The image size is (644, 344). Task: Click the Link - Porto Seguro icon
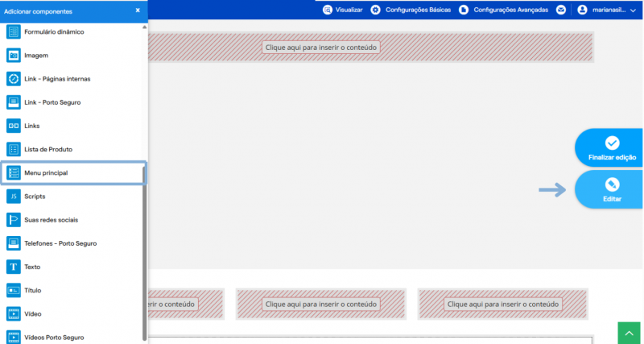14,102
